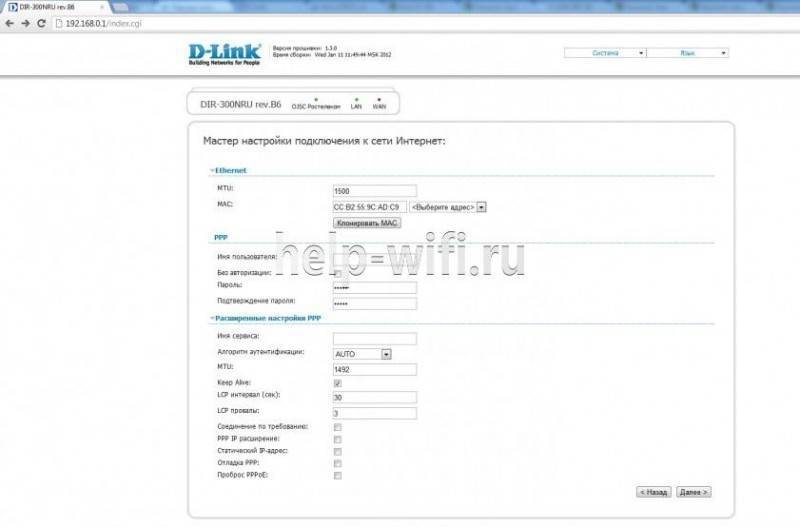Open the Система dropdown menu

coord(605,53)
